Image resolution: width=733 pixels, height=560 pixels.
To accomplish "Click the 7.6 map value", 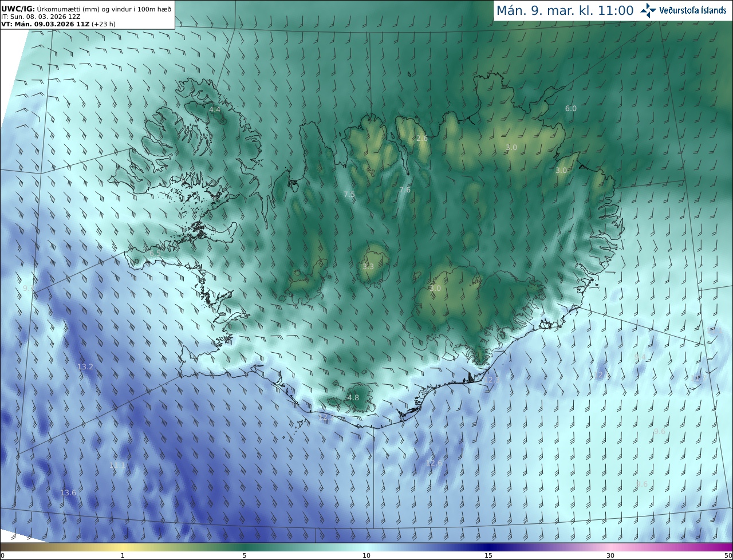I will (x=405, y=190).
